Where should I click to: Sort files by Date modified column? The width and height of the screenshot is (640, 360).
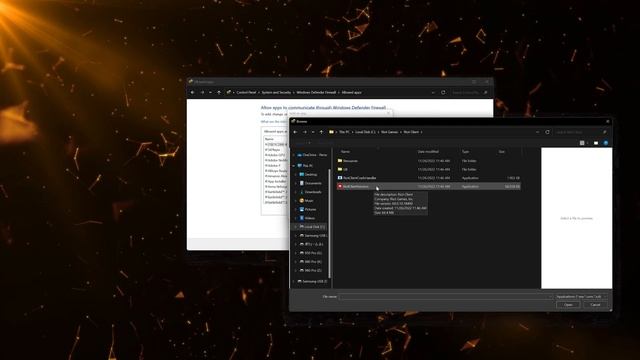tap(428, 151)
